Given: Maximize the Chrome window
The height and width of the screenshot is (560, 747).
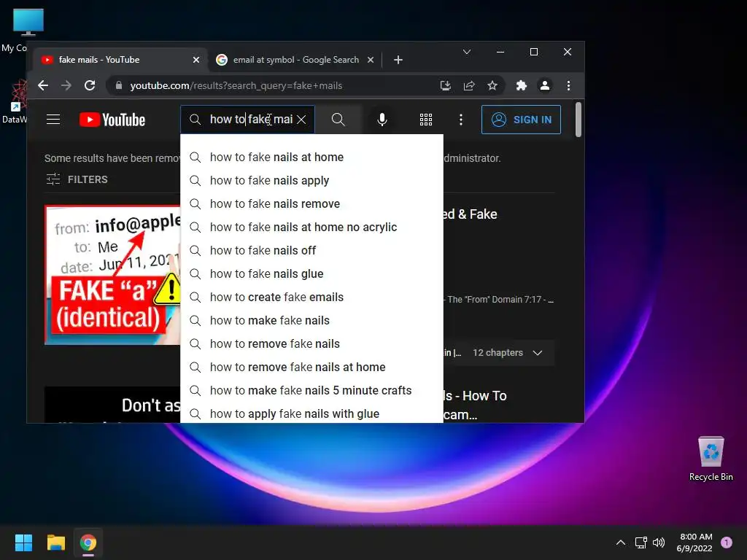Looking at the screenshot, I should (x=534, y=52).
